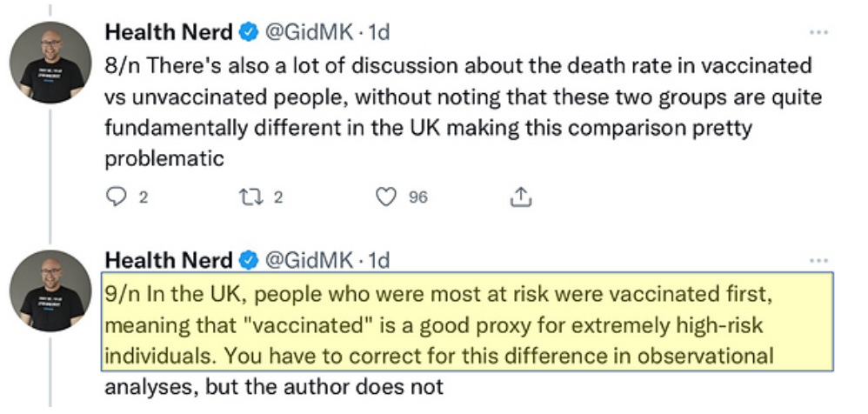Click the 1d timestamp on 9/n tweet
Viewport: 868px width, 414px height.
tap(378, 259)
